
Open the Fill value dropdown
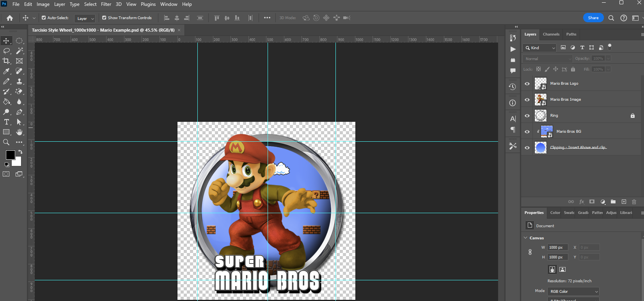[x=608, y=69]
